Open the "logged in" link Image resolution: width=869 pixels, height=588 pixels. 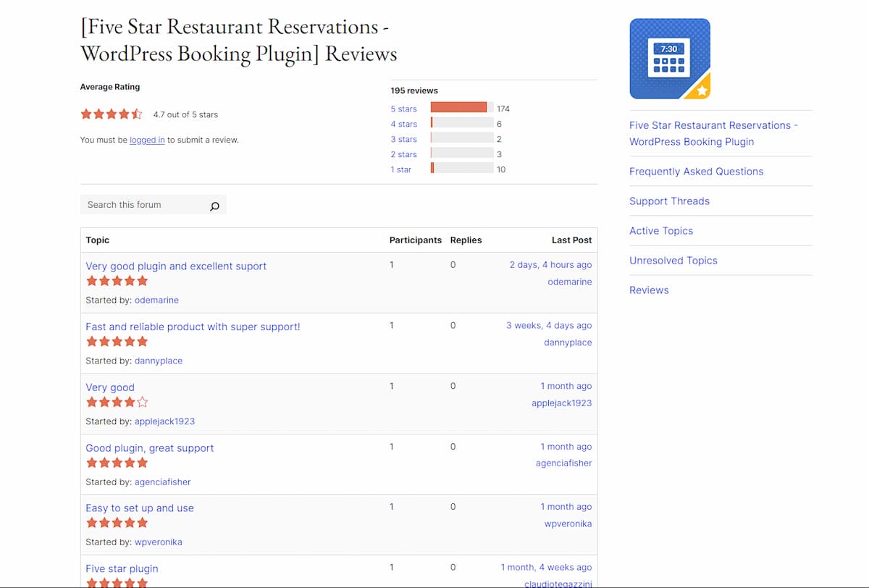[x=147, y=140]
